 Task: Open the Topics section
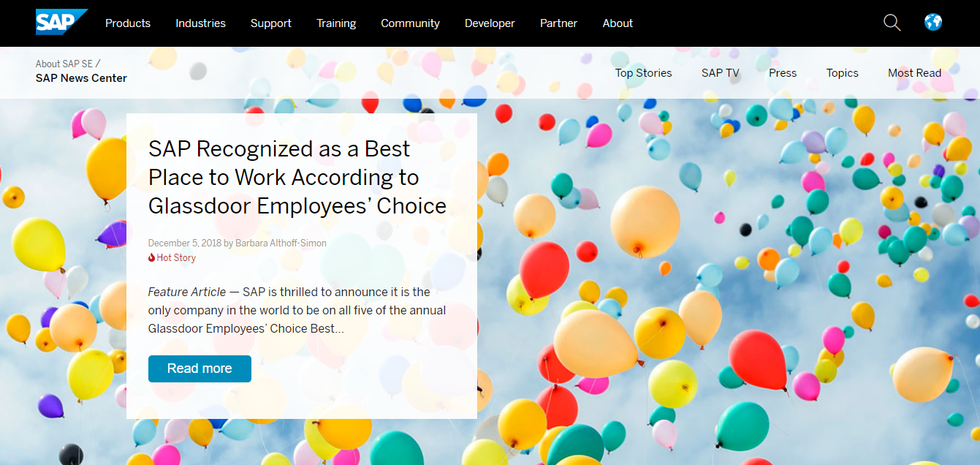point(842,73)
